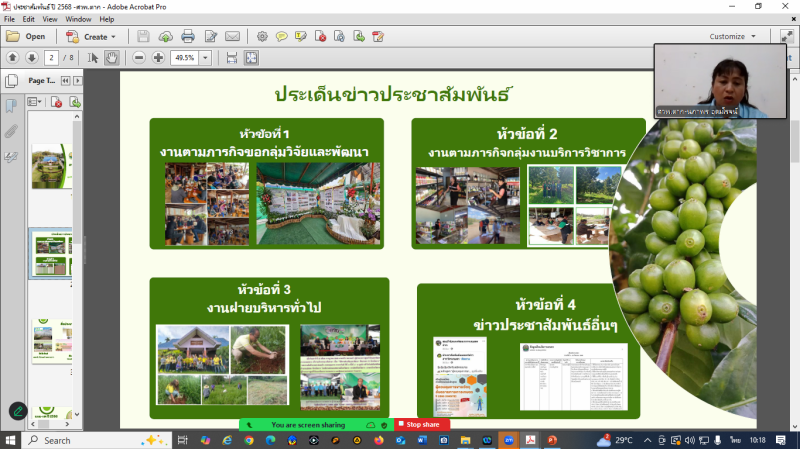This screenshot has height=449, width=800.
Task: Zoom out with the minus button
Action: (139, 57)
